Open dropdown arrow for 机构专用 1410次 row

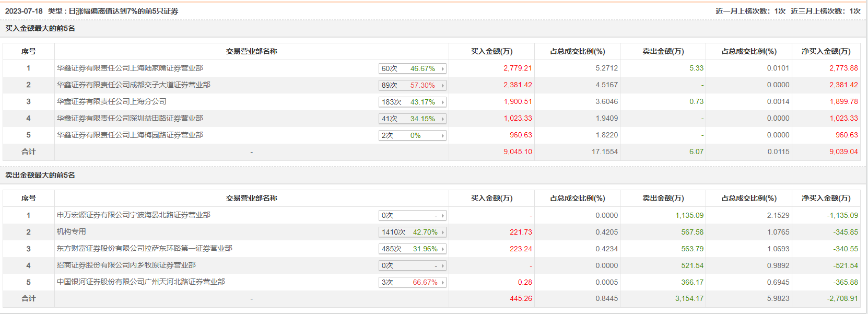[x=442, y=232]
